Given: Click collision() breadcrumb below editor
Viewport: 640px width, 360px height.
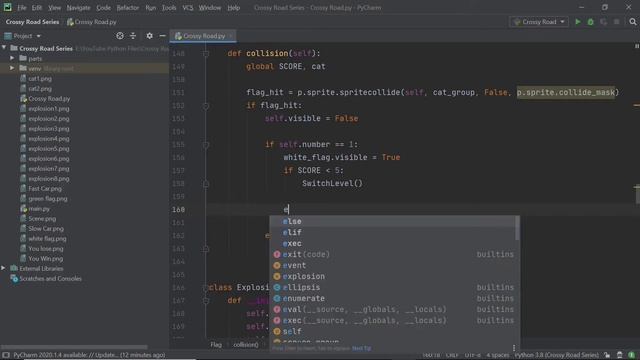Looking at the screenshot, I should (246, 344).
